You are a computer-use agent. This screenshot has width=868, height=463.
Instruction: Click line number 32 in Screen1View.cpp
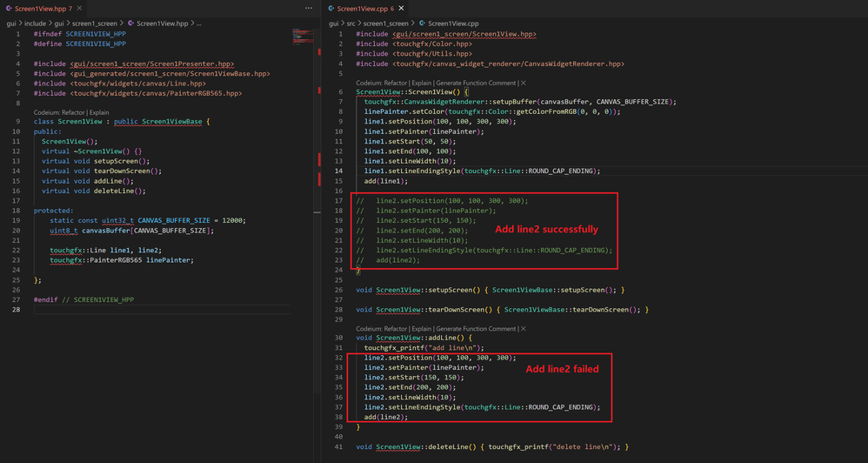point(339,358)
